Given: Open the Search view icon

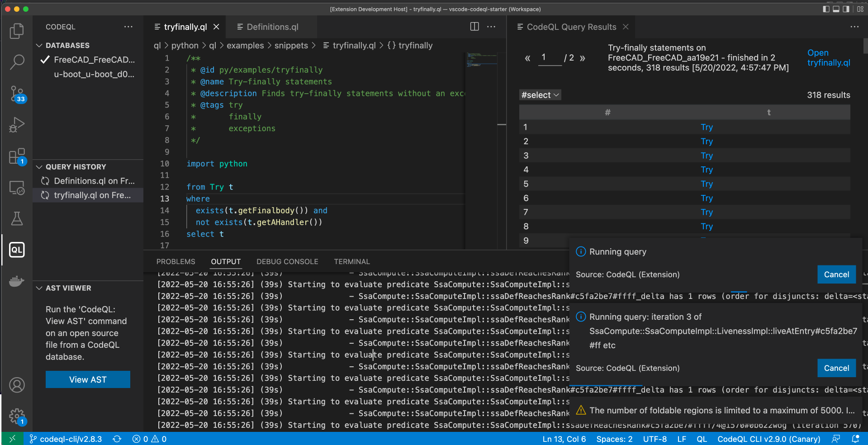Looking at the screenshot, I should [17, 62].
